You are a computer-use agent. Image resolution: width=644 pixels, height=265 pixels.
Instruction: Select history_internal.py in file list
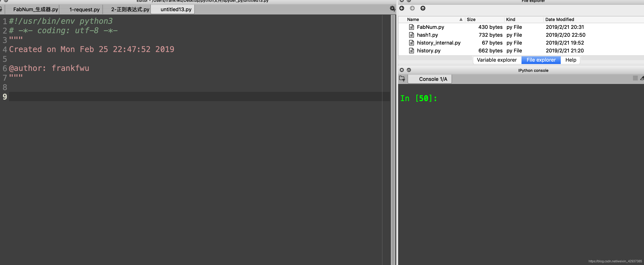[438, 43]
